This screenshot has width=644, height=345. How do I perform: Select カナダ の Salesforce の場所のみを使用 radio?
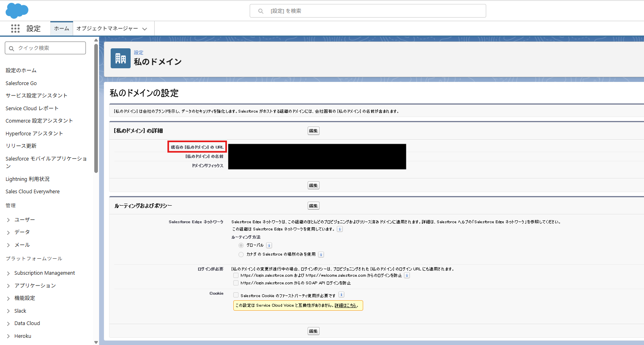pyautogui.click(x=241, y=254)
